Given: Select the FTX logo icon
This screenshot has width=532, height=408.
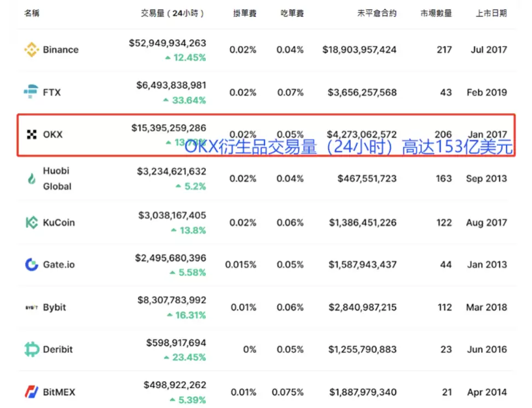Looking at the screenshot, I should (31, 92).
